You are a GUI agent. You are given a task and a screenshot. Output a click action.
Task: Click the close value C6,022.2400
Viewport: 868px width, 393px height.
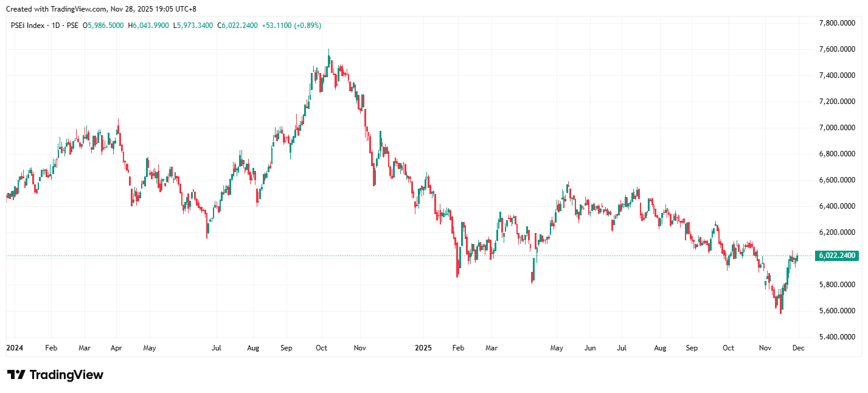(x=238, y=26)
